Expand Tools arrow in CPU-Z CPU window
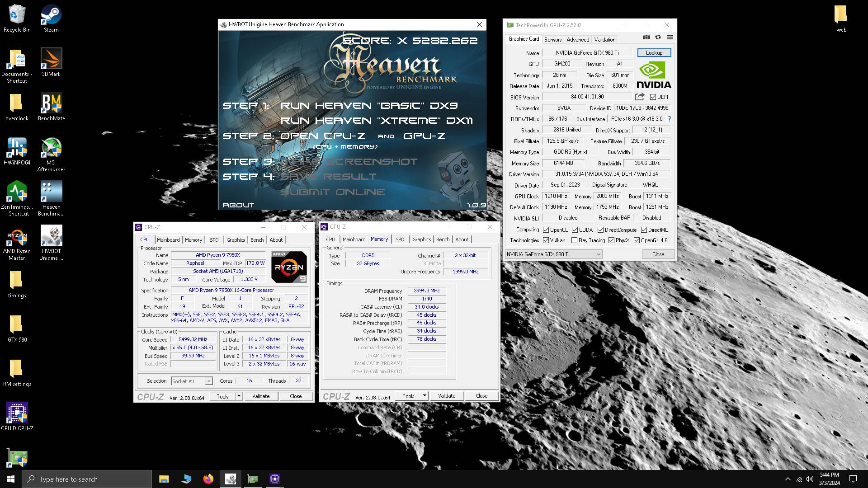The width and height of the screenshot is (868, 488). [239, 396]
